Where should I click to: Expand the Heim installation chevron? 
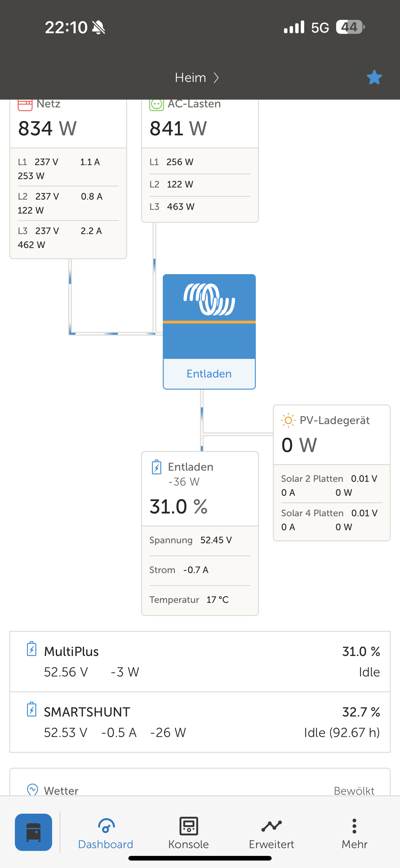tap(216, 78)
